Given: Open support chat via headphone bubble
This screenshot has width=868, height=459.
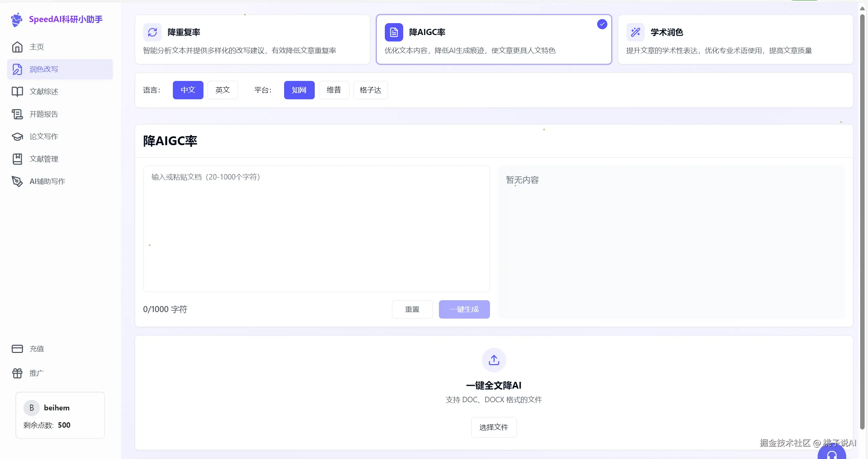Looking at the screenshot, I should [x=832, y=454].
